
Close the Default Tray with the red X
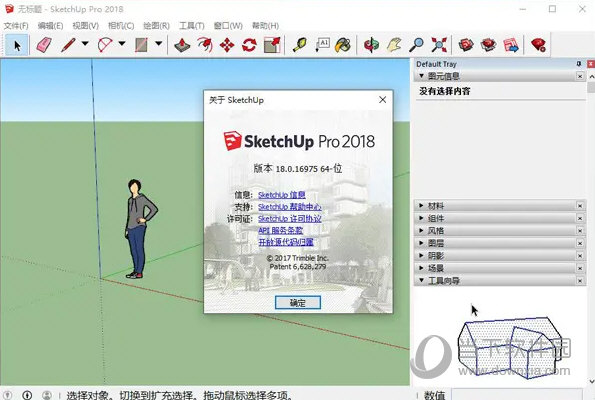pyautogui.click(x=591, y=64)
